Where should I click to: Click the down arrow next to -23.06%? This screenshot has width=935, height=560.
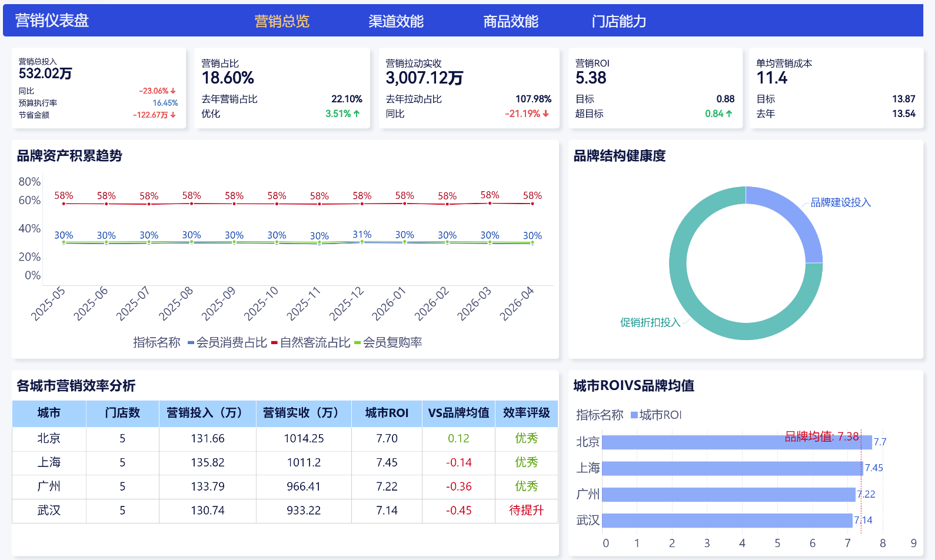click(x=174, y=91)
